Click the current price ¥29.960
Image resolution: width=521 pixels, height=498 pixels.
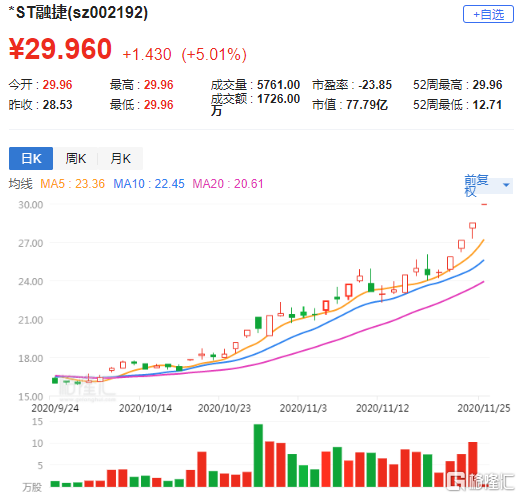[x=60, y=49]
